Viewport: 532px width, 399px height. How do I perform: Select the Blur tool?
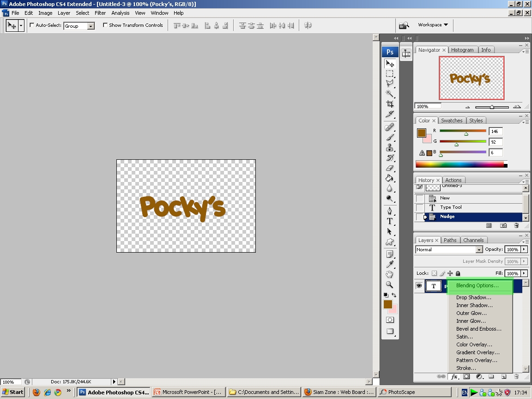pos(390,188)
